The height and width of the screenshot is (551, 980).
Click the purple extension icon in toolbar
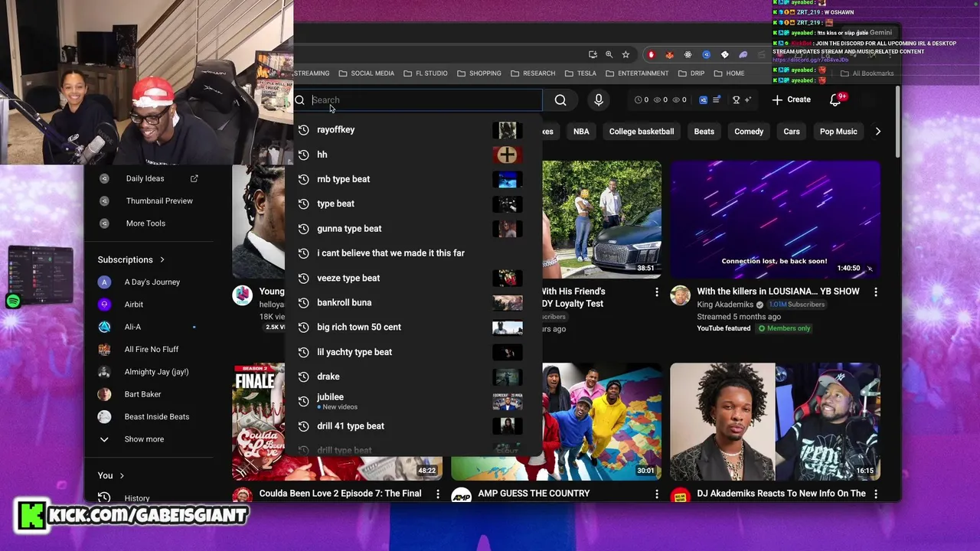pyautogui.click(x=743, y=54)
